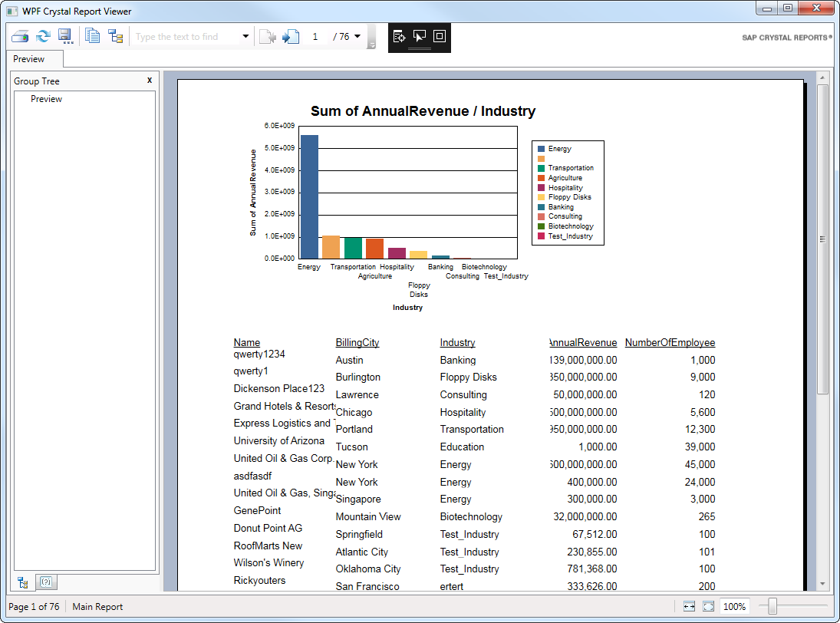
Task: Open the find text dropdown arrow
Action: [x=245, y=37]
